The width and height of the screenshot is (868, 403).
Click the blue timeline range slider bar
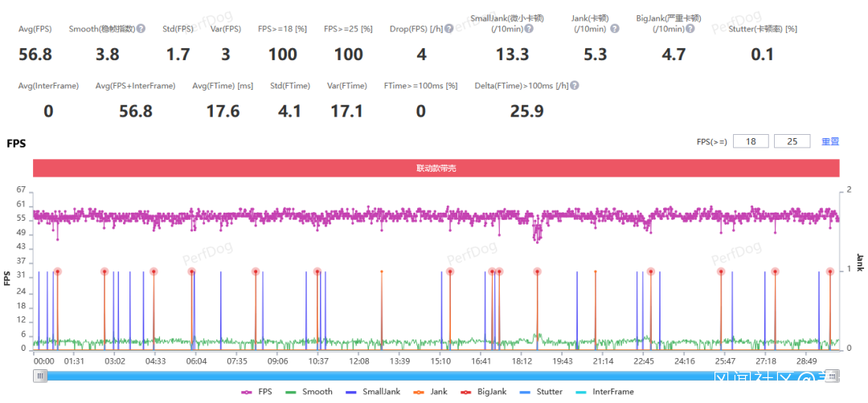pyautogui.click(x=436, y=377)
